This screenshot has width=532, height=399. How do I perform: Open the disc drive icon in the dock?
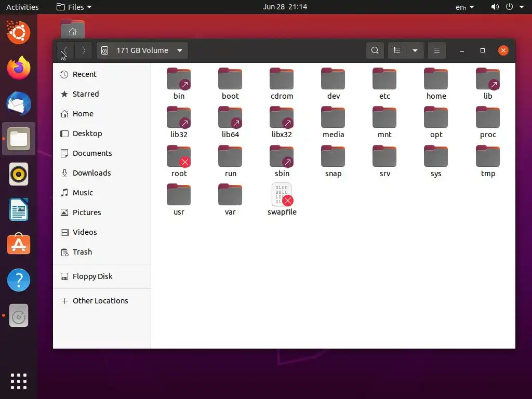(x=19, y=315)
